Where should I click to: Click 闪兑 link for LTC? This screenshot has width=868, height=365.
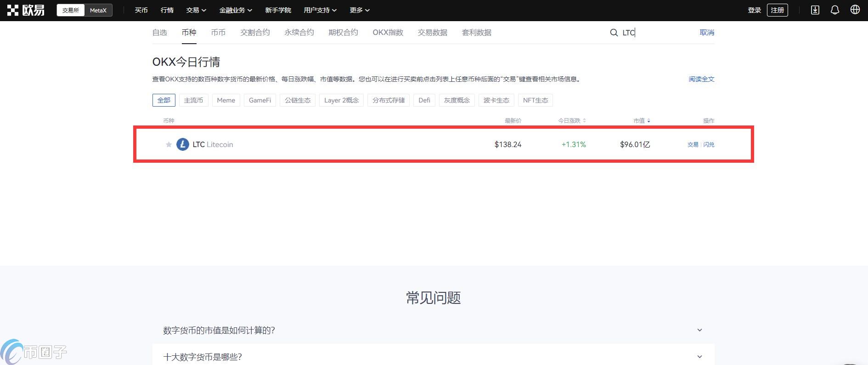[709, 144]
